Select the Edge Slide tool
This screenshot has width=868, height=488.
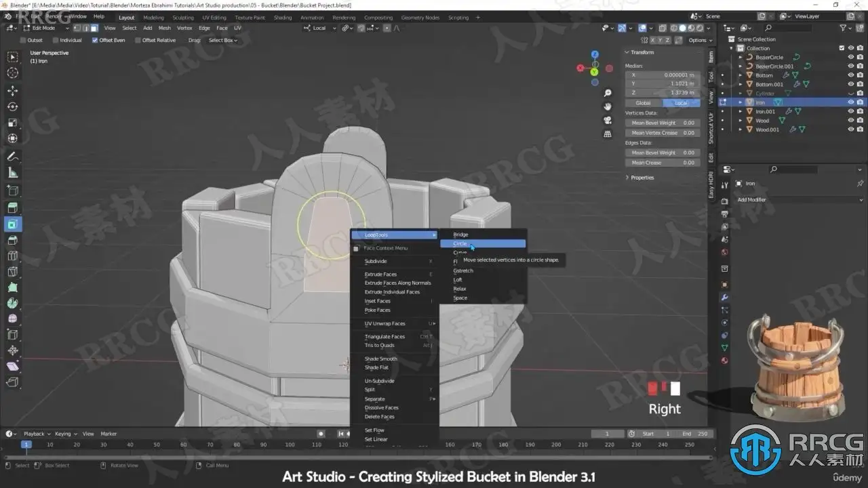[12, 335]
